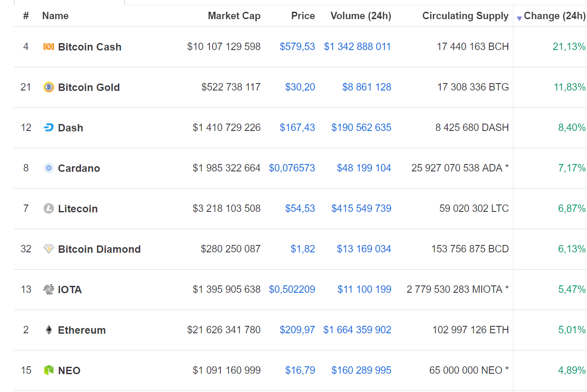
Task: Click the Bitcoin Gold coin icon
Action: (49, 87)
